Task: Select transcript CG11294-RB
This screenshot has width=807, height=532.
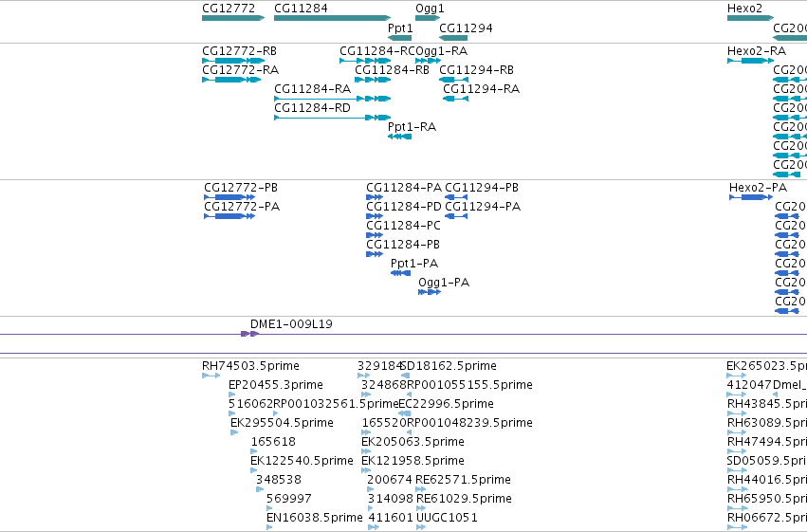Action: (454, 80)
